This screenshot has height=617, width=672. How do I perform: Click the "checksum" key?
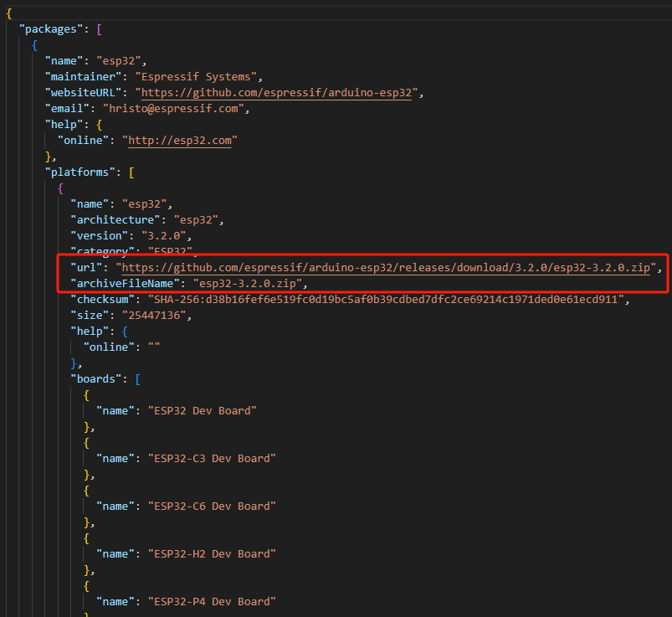coord(102,299)
